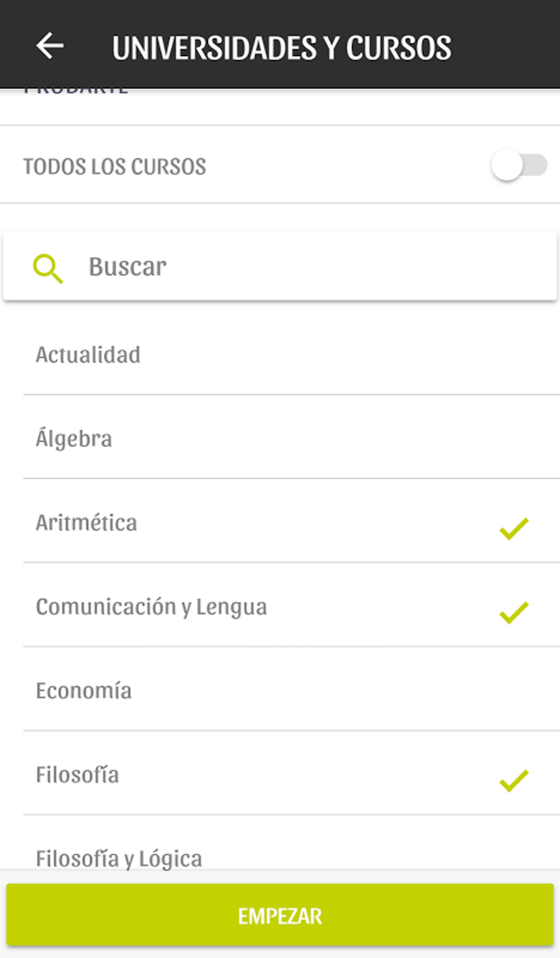Click the Universidades y Cursos title
Viewport: 560px width, 958px height.
pos(282,48)
